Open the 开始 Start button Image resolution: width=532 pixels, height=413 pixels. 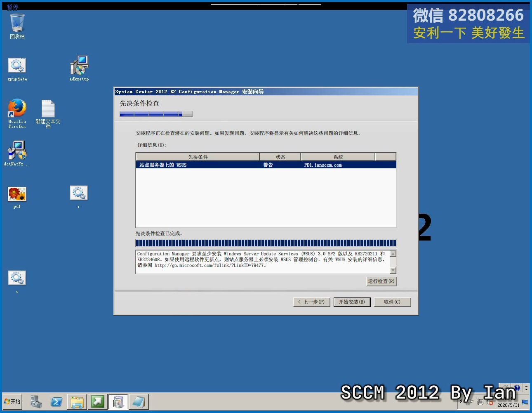click(x=13, y=401)
